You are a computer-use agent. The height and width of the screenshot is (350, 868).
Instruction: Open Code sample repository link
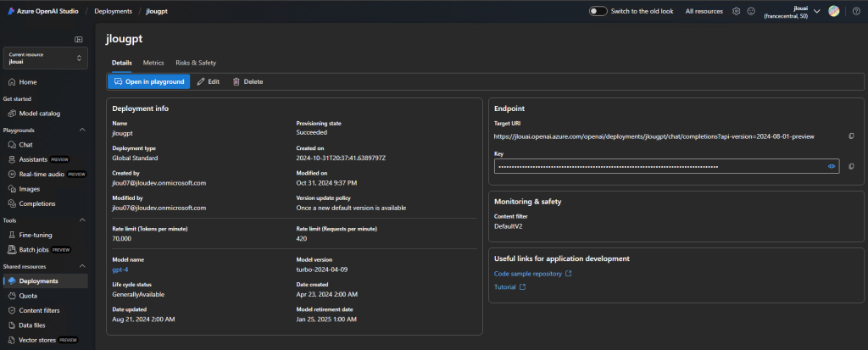pos(532,274)
